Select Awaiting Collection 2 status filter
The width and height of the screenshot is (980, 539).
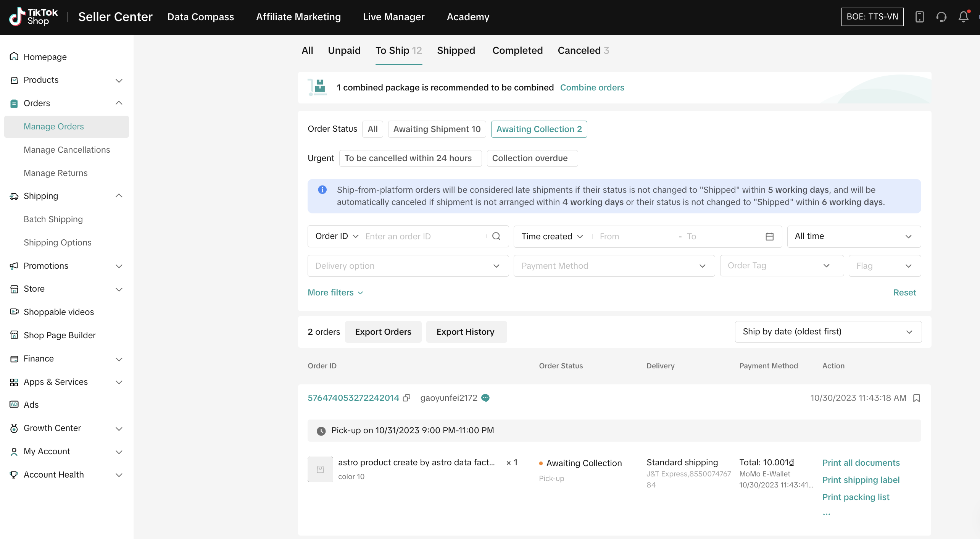click(539, 129)
